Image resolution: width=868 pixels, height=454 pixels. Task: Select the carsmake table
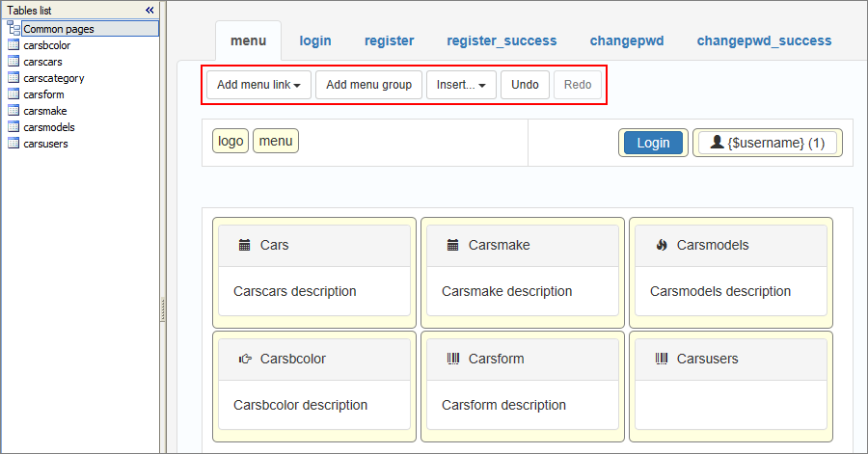[x=44, y=111]
